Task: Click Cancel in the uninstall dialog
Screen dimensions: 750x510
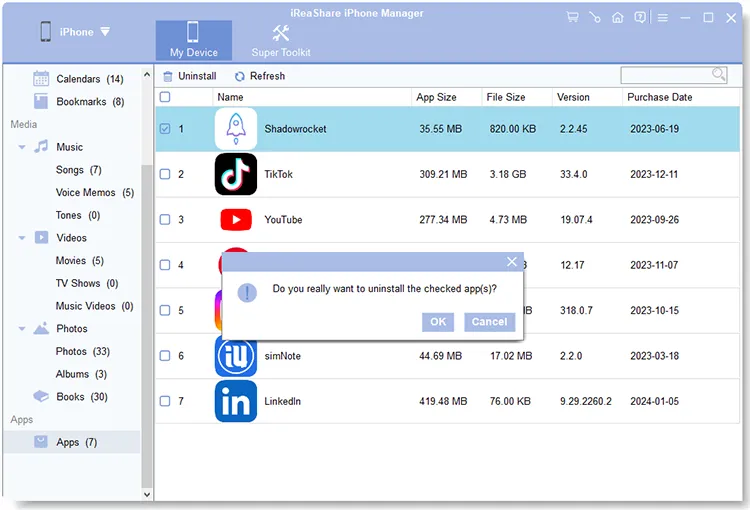Action: coord(489,322)
